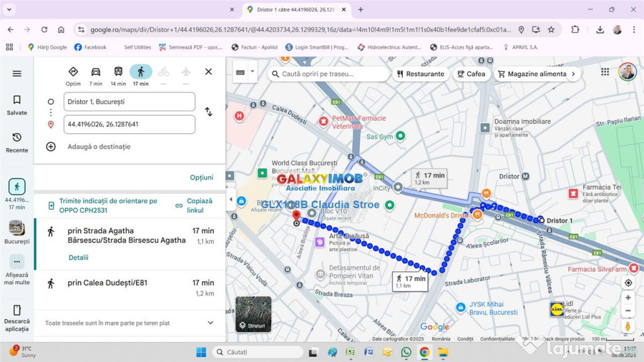644x362 pixels.
Task: Open the Chrome extensions menu
Action: [x=575, y=30]
